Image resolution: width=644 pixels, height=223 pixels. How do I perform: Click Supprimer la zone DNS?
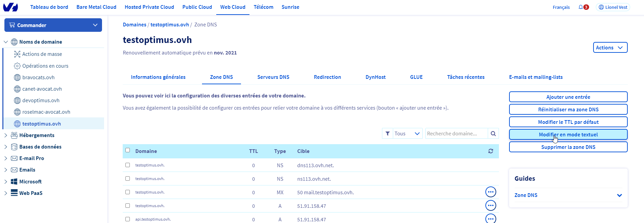[568, 147]
